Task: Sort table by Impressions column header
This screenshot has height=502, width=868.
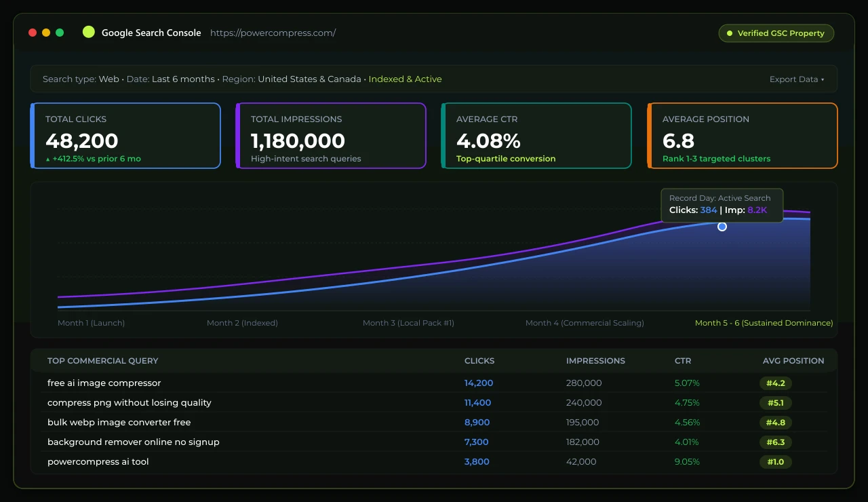Action: tap(595, 361)
